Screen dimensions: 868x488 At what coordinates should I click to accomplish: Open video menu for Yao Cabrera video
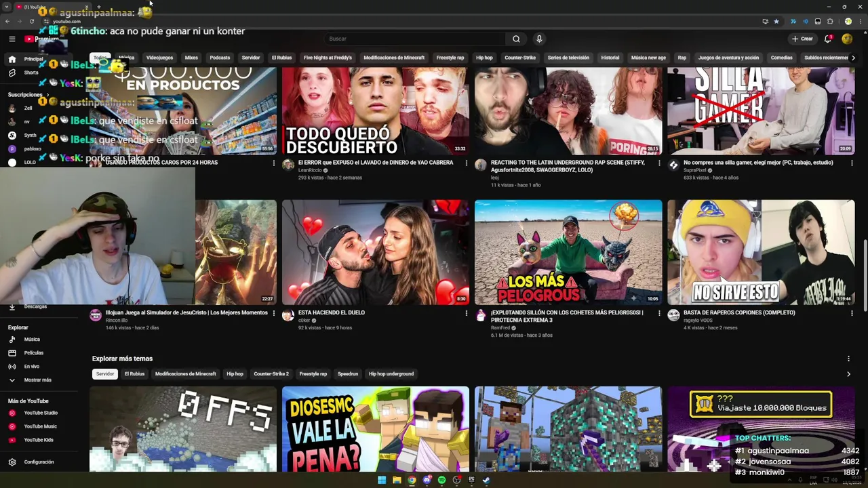(466, 163)
